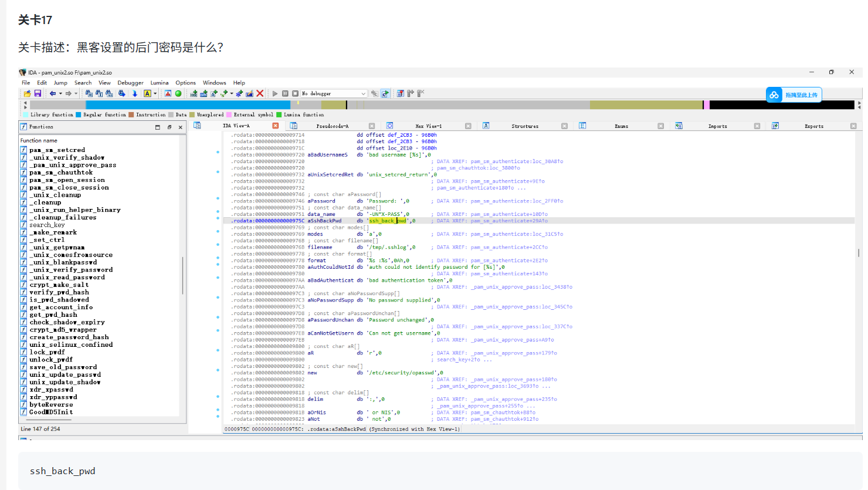Click the Functions panel 'f' icon
This screenshot has height=490, width=868.
tap(23, 127)
